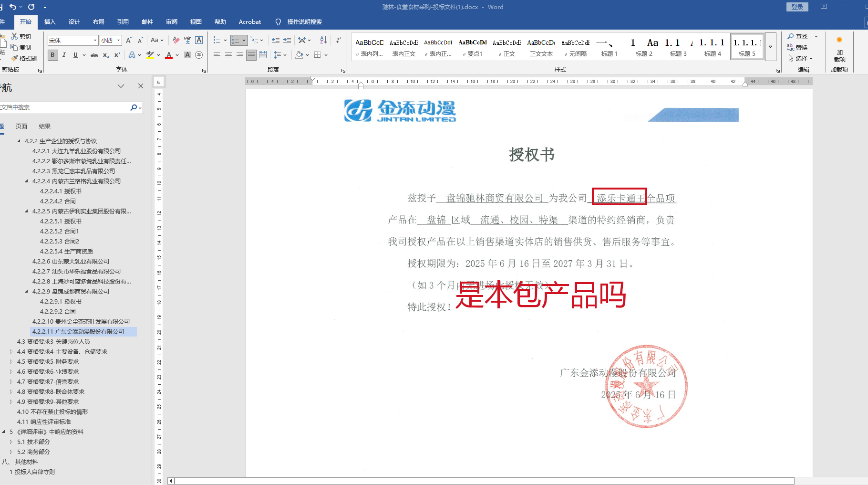868x485 pixels.
Task: Click the paragraph shading paint bucket
Action: click(x=299, y=55)
